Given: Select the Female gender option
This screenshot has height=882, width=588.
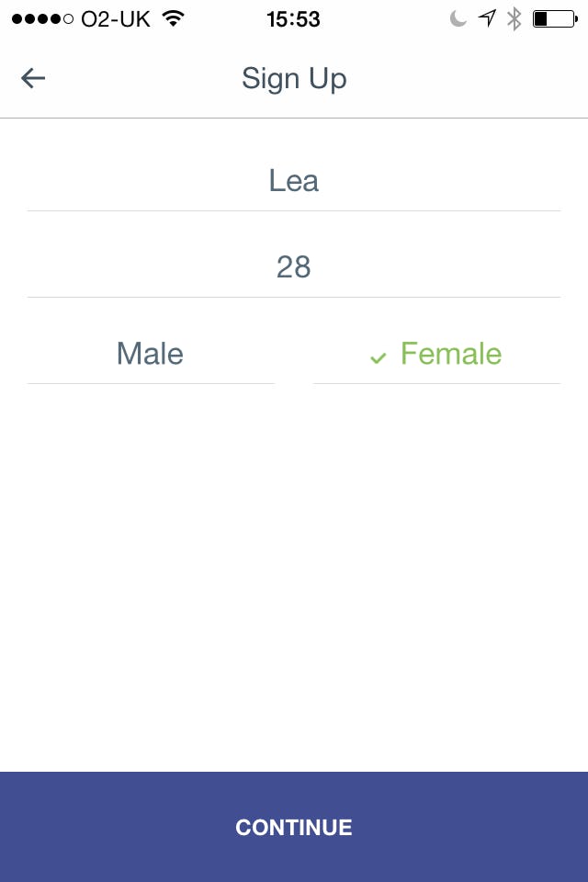Looking at the screenshot, I should click(450, 354).
